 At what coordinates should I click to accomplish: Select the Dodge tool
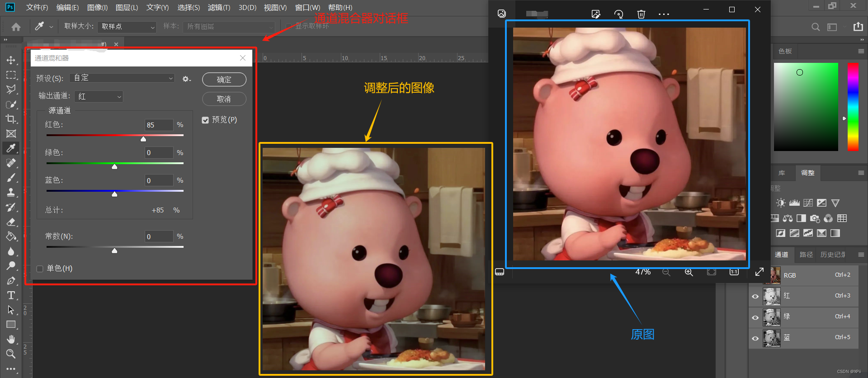[x=11, y=266]
